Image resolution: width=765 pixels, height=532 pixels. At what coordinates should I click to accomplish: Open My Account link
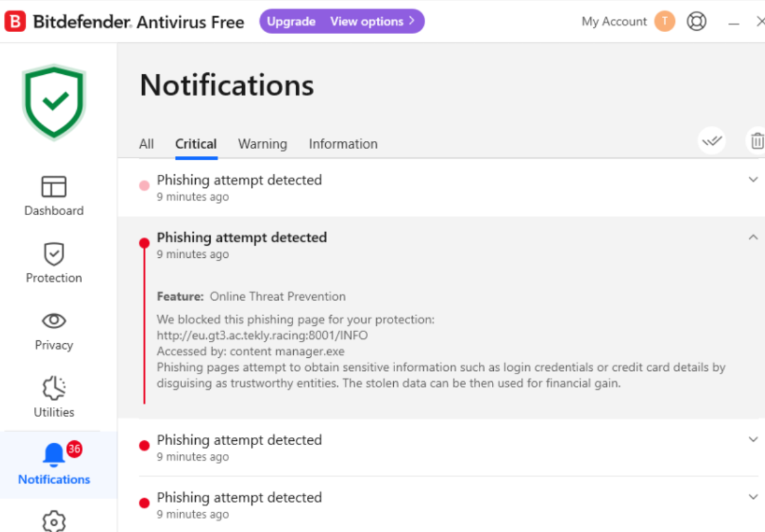tap(614, 21)
